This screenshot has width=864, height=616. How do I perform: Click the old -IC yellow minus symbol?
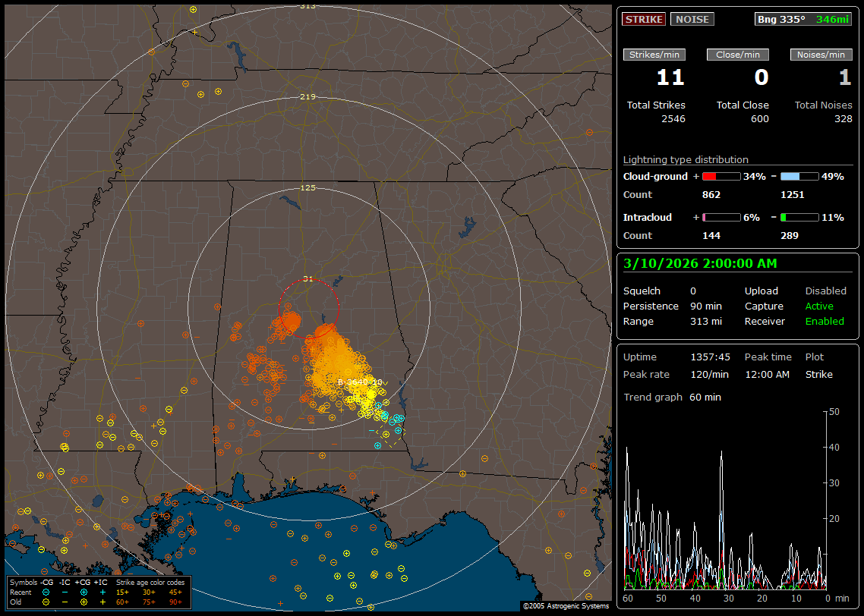coord(65,602)
